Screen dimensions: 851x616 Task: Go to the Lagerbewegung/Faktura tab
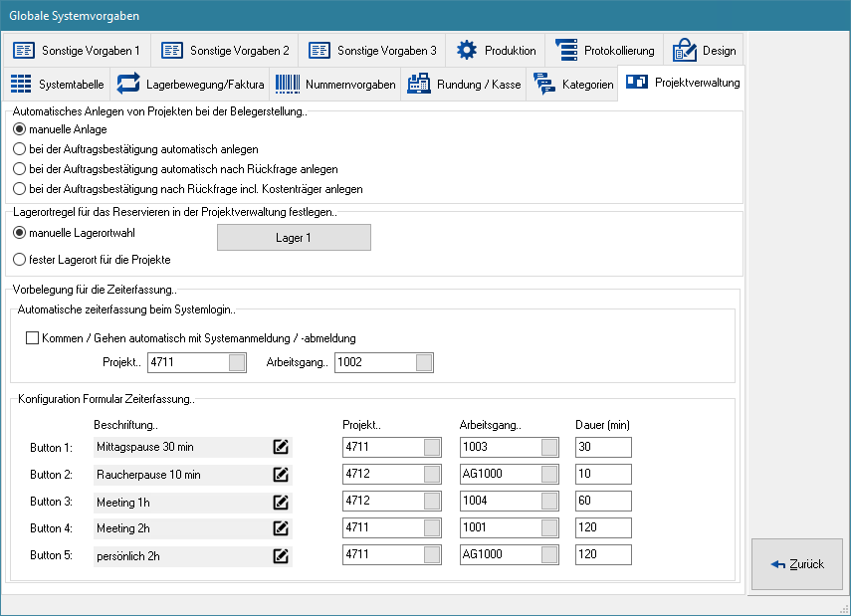click(x=190, y=85)
